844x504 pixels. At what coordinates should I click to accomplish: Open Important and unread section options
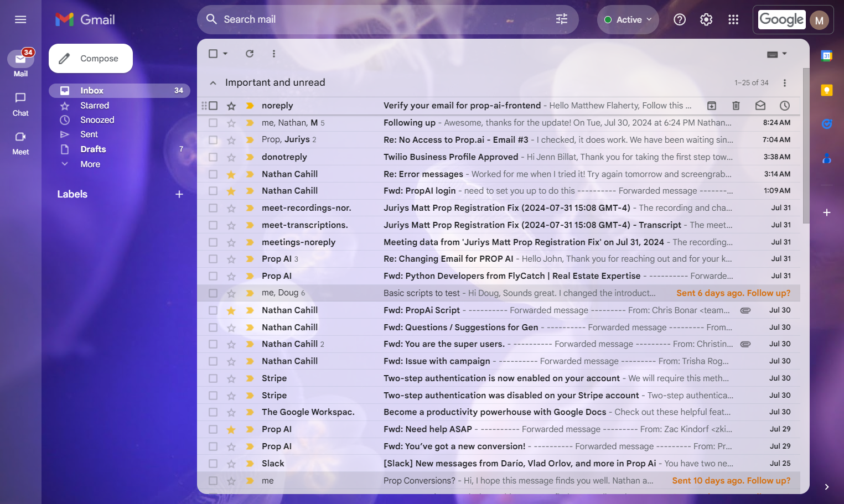pos(785,83)
